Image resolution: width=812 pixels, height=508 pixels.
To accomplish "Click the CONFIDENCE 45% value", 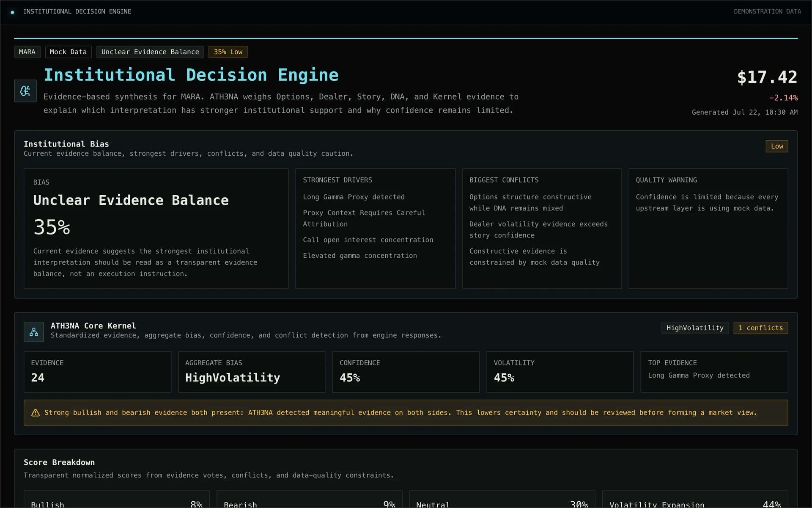I will tap(350, 378).
